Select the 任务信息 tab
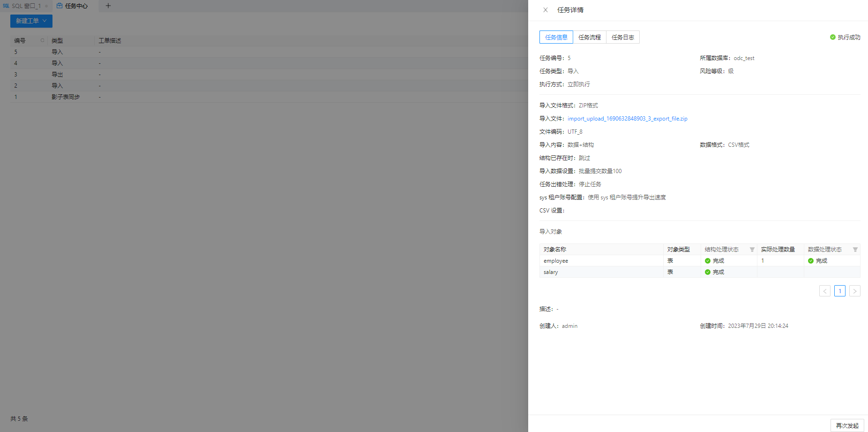 556,37
